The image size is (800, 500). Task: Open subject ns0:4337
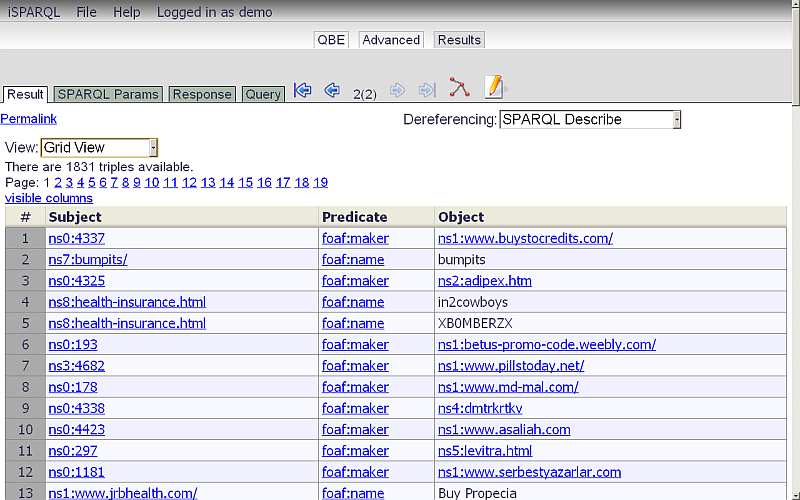pyautogui.click(x=77, y=238)
